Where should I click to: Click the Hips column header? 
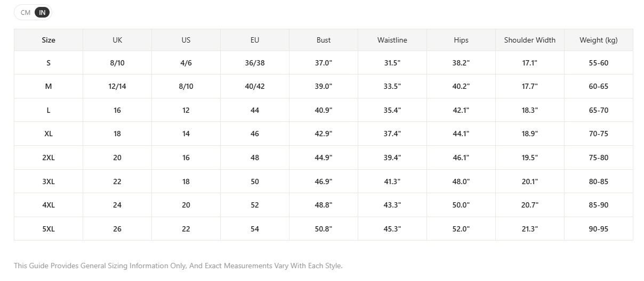pos(461,40)
